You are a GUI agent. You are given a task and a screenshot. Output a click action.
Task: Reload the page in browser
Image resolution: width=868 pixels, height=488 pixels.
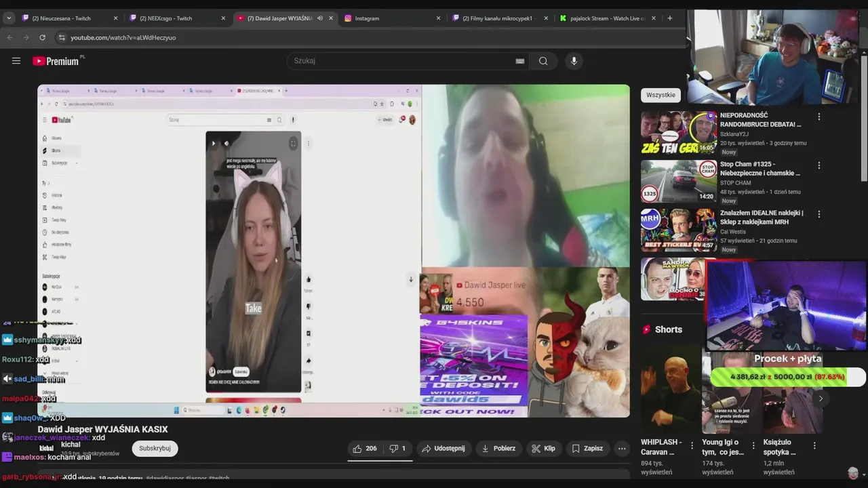pos(42,37)
